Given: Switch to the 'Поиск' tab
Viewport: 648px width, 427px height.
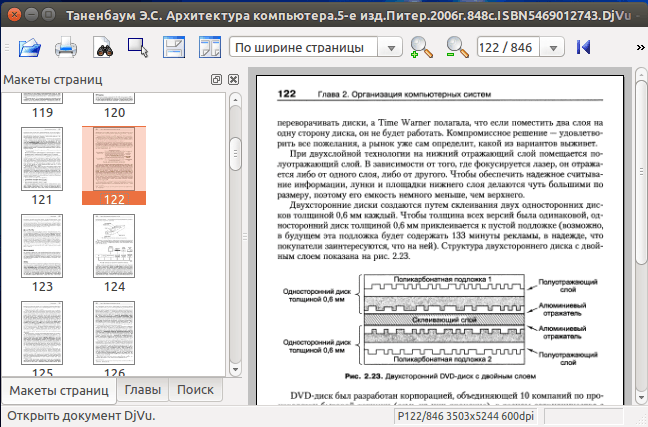Looking at the screenshot, I should point(195,389).
